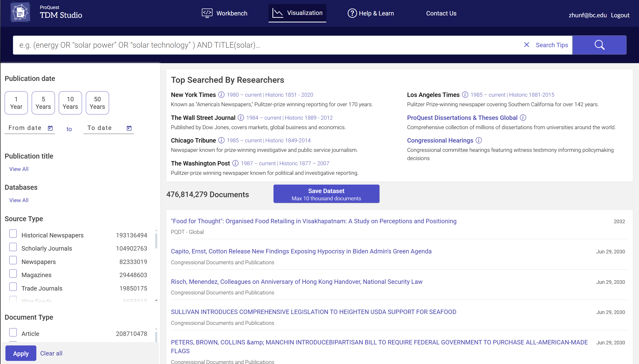Screen dimensions: 639x364
Task: Open PETERS, BROWN, COLLINS all-American-made flags result
Action: pos(379,347)
